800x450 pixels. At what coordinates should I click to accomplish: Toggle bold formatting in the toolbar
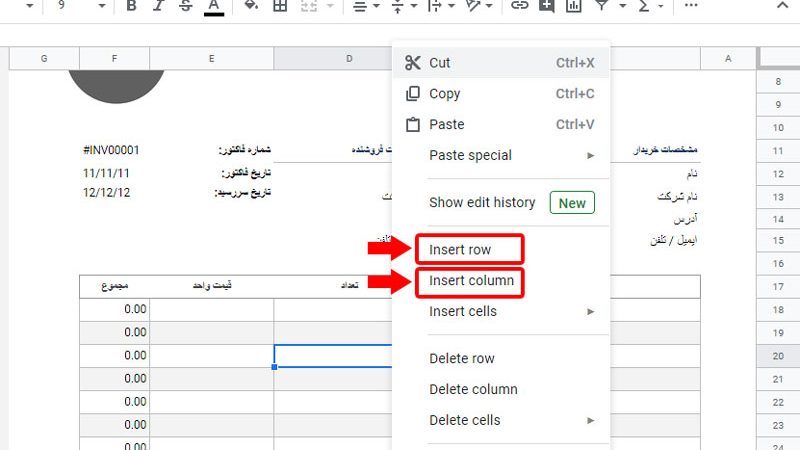(x=132, y=7)
